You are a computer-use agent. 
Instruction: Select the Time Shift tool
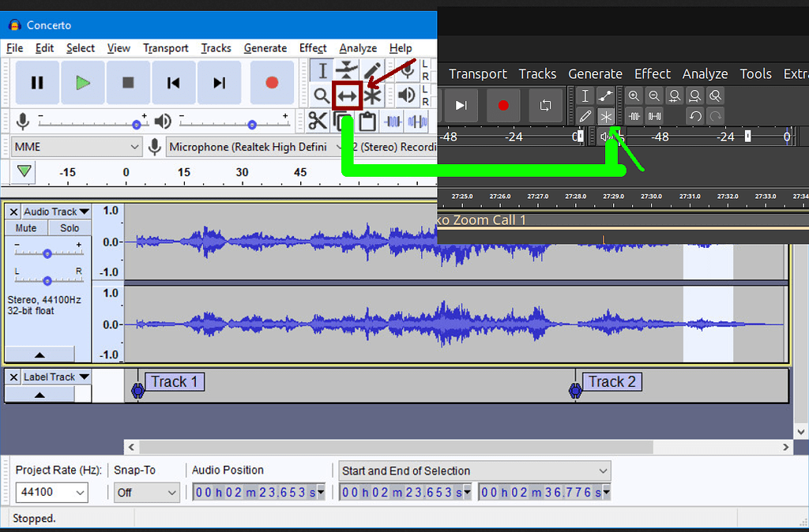[x=346, y=95]
